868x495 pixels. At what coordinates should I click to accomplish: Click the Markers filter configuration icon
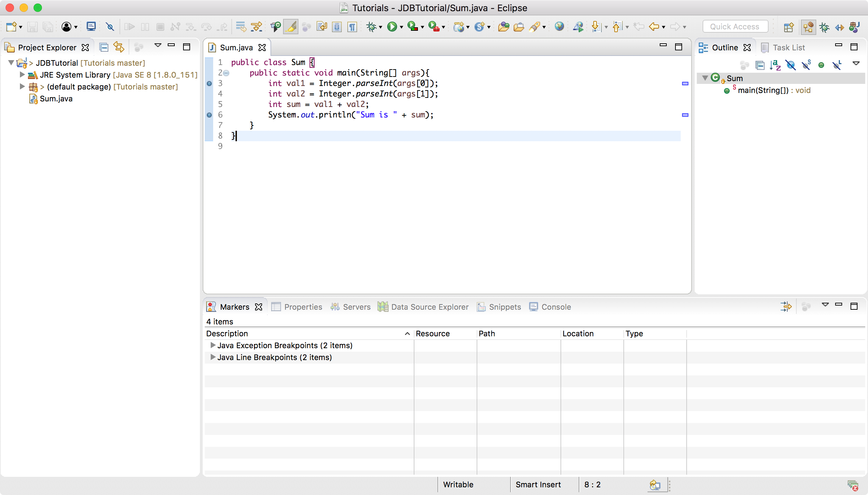click(786, 307)
